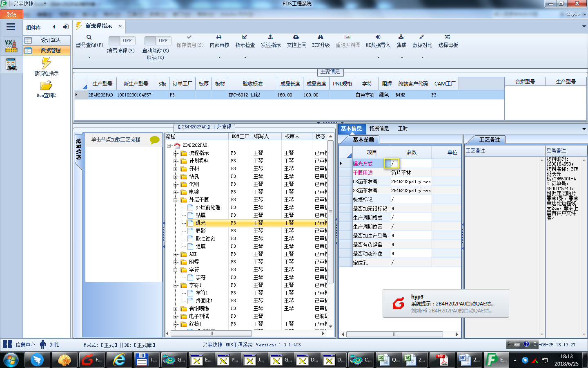Click the 验收标准 column header

tap(252, 83)
